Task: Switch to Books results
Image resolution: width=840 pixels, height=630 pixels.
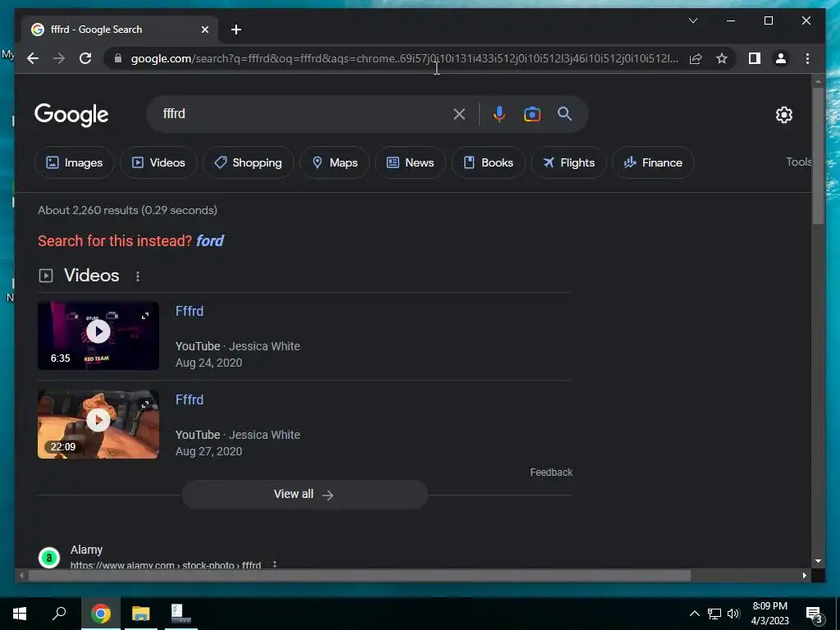Action: pos(488,162)
